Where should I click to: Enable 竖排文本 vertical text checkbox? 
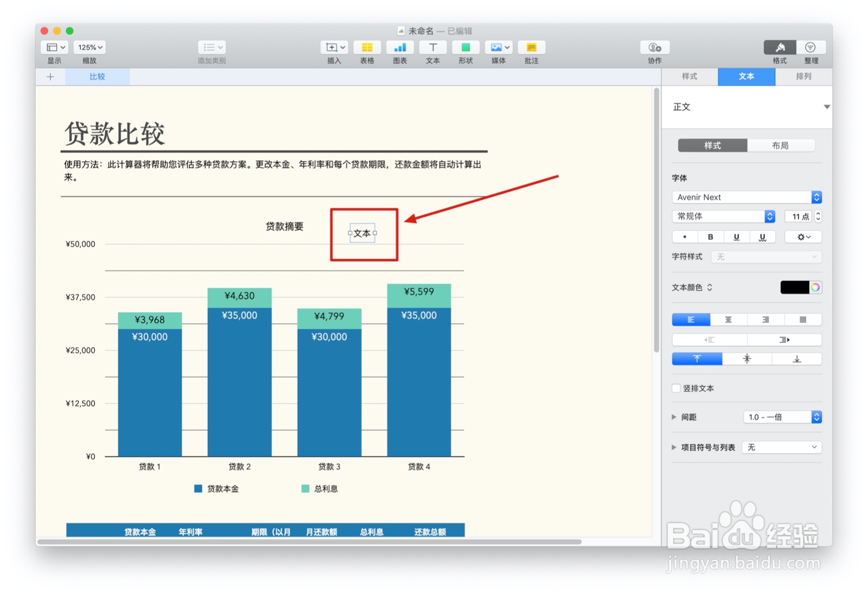pyautogui.click(x=676, y=388)
